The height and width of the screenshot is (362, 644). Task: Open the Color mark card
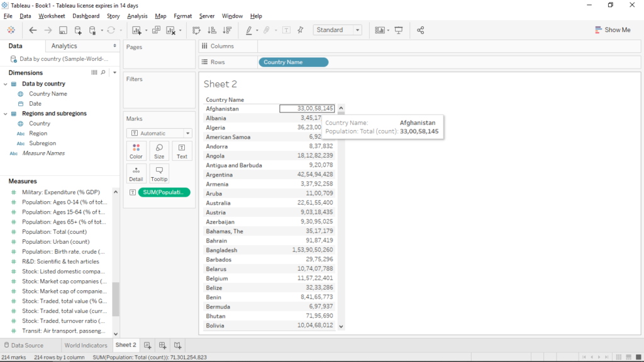point(136,151)
